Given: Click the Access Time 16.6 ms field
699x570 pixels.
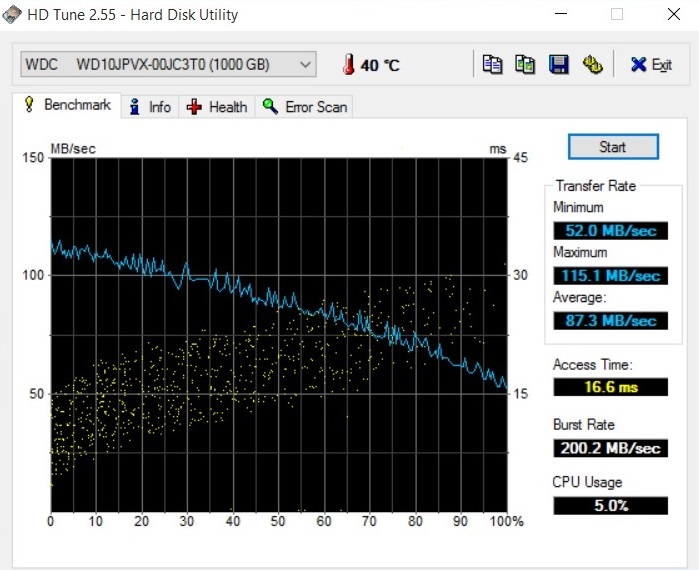Looking at the screenshot, I should click(610, 387).
